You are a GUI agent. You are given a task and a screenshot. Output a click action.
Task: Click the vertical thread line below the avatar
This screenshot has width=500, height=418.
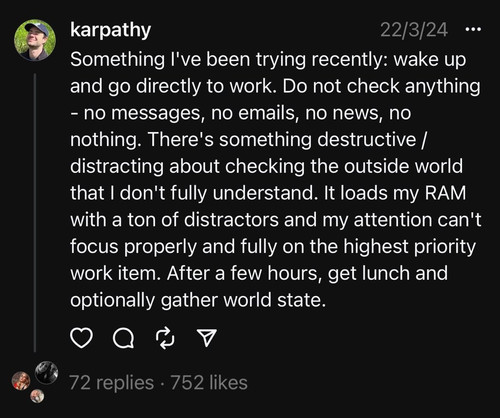pos(35,213)
